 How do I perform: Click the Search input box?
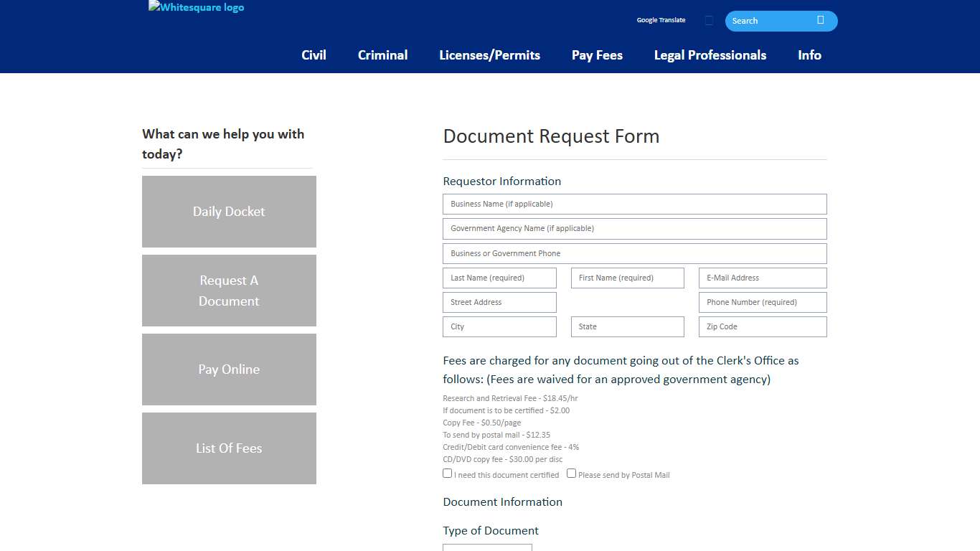768,21
